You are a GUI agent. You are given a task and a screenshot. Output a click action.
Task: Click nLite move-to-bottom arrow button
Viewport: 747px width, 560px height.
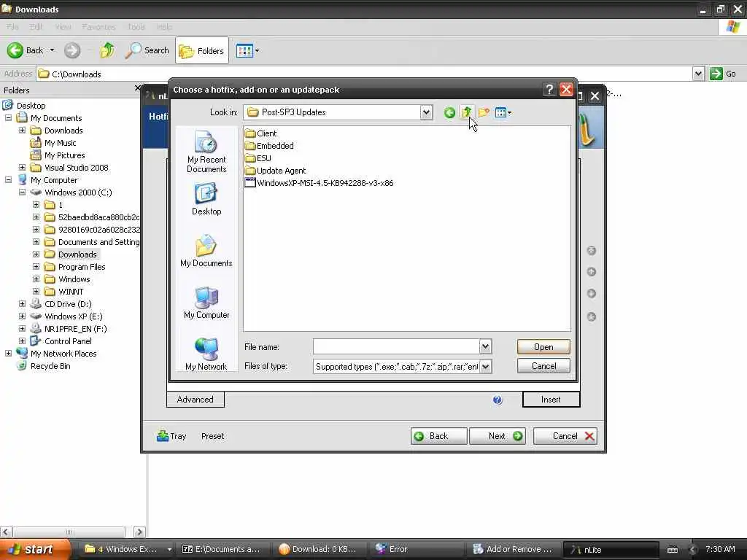coord(591,316)
